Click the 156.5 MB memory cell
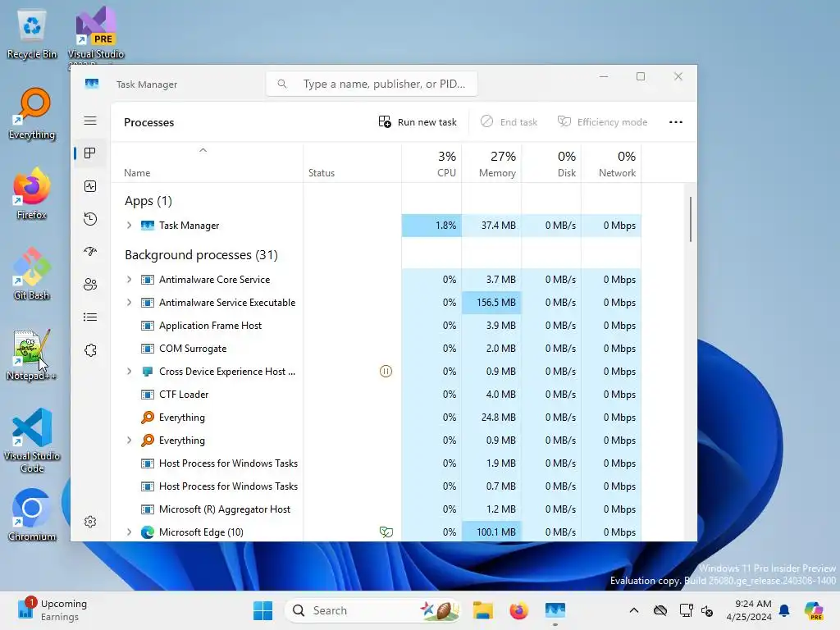The width and height of the screenshot is (840, 630). (492, 303)
